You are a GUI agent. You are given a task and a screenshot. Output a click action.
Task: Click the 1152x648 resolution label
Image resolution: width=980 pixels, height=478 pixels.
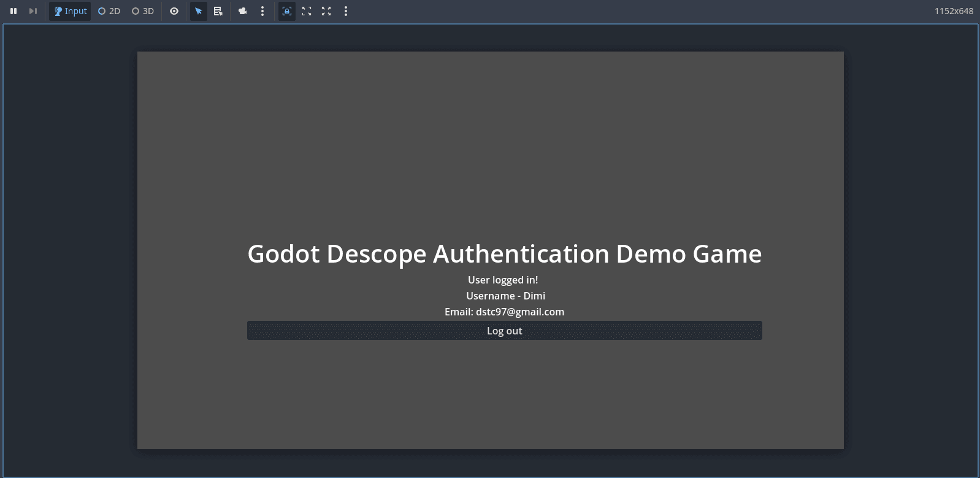[954, 11]
